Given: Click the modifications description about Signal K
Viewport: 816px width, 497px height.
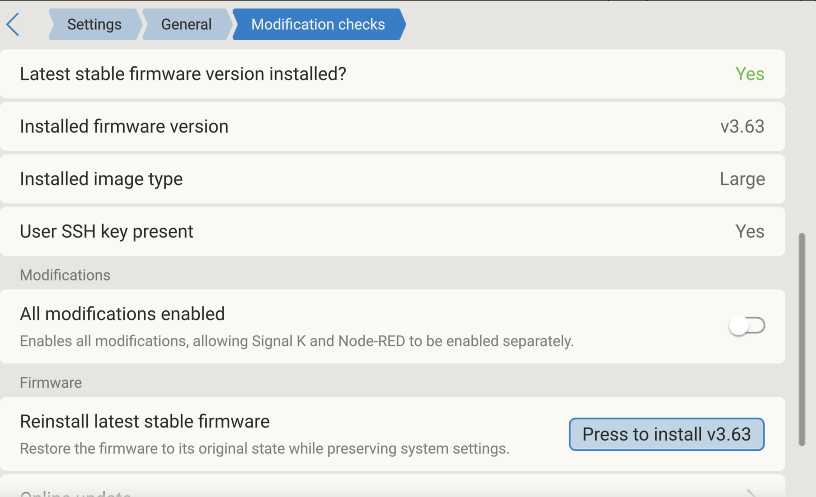Looking at the screenshot, I should coord(297,341).
